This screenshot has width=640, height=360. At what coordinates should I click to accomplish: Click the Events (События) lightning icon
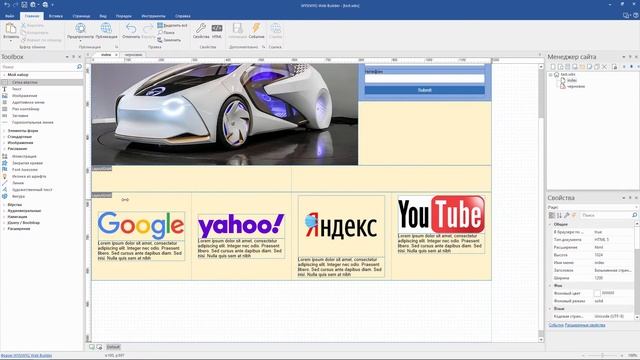click(x=256, y=28)
